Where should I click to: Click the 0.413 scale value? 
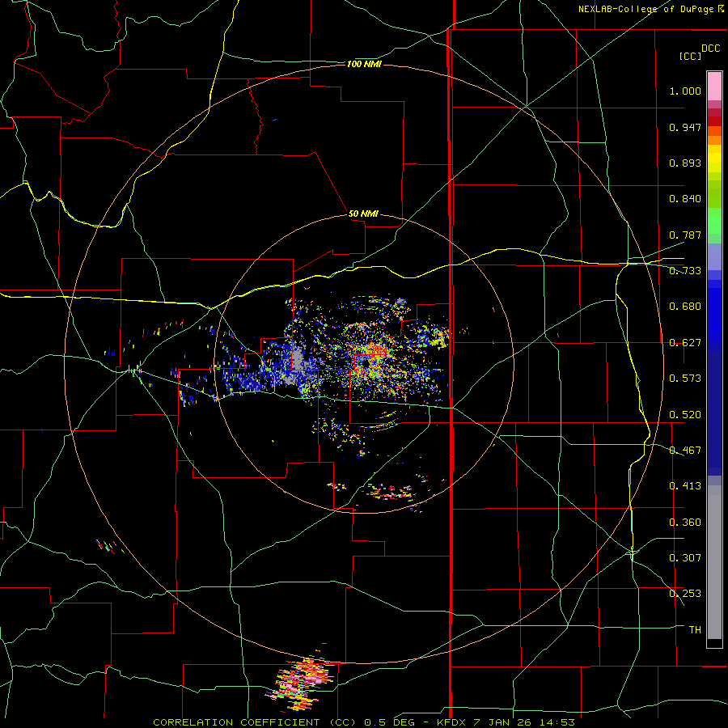click(x=685, y=486)
